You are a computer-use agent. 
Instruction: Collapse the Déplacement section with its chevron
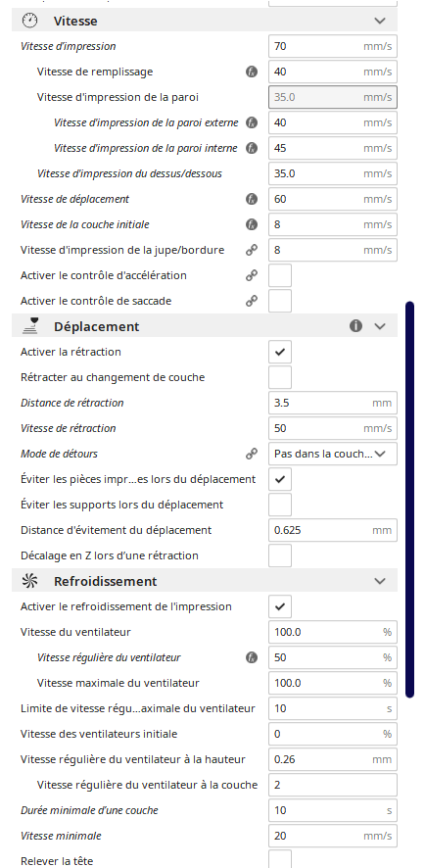click(380, 326)
